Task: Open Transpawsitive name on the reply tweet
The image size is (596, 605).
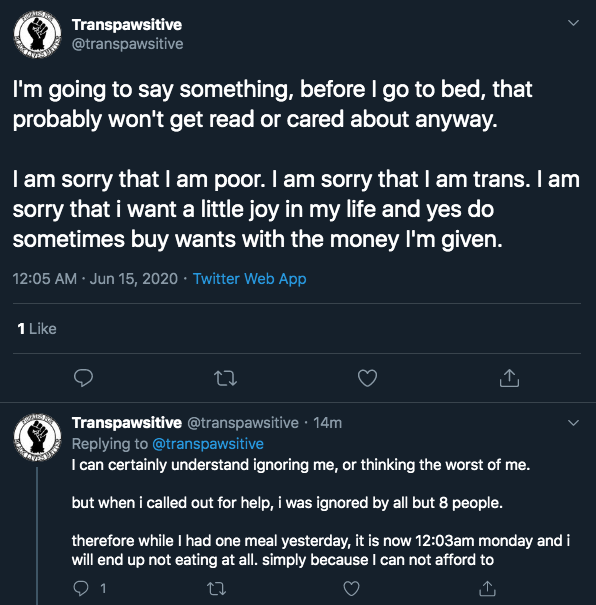Action: click(x=127, y=423)
